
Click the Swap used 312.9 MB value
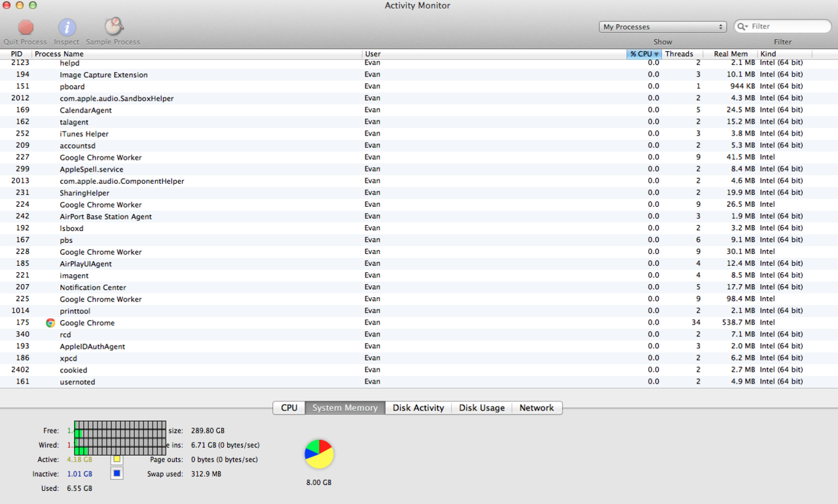tap(206, 474)
